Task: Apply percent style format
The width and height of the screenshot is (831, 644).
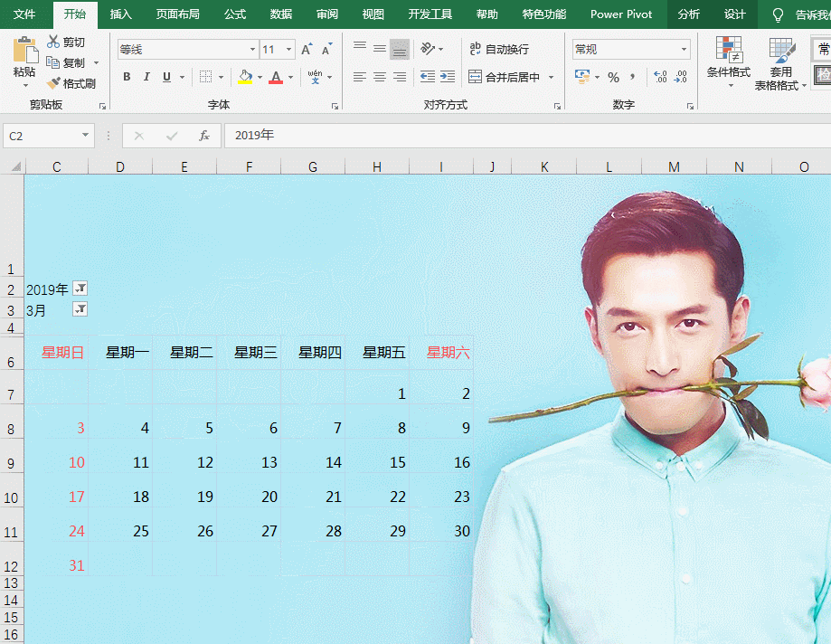Action: point(614,78)
